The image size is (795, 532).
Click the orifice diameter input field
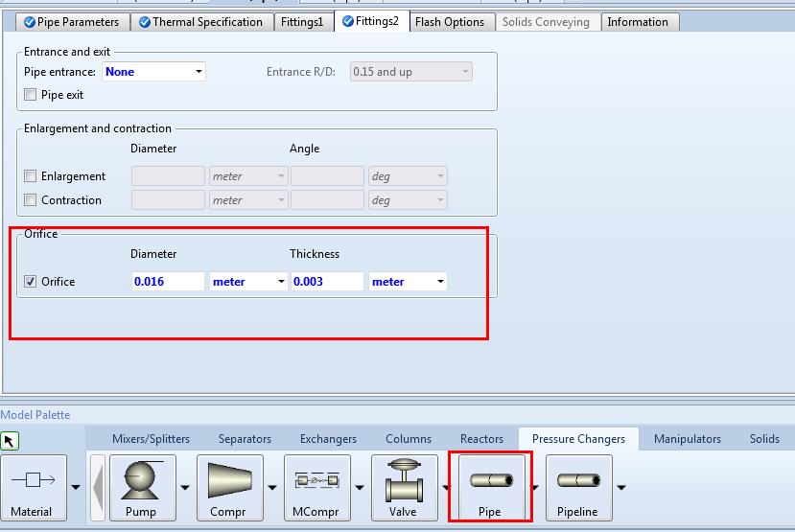pos(168,282)
